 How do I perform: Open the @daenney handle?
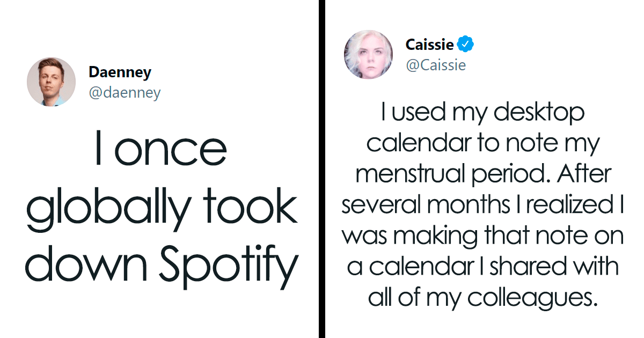click(125, 93)
